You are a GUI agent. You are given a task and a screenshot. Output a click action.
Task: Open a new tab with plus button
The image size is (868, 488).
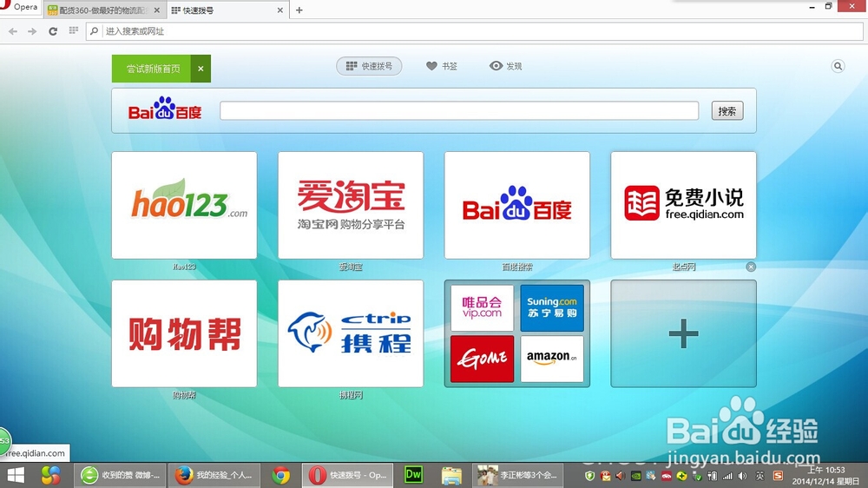pos(299,10)
